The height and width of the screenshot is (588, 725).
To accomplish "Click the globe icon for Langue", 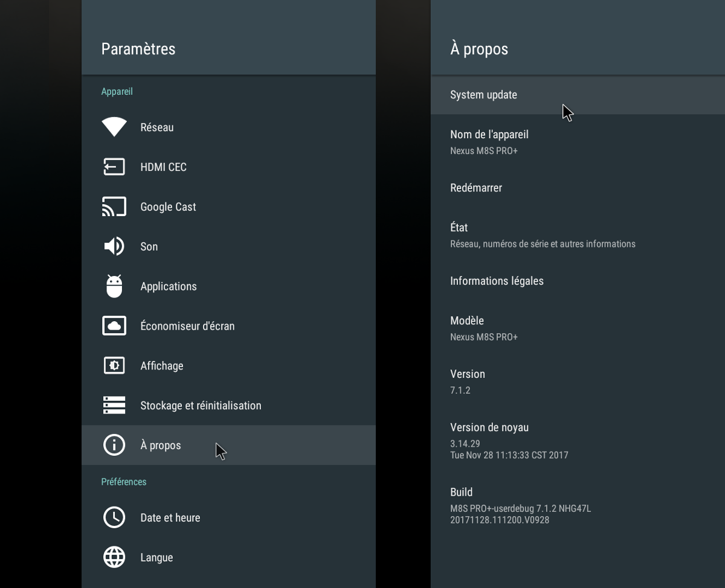I will pos(114,557).
